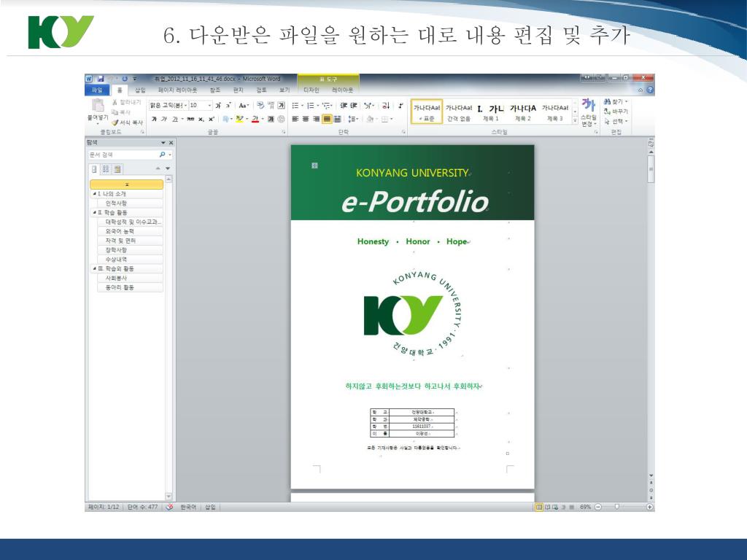Image resolution: width=747 pixels, height=560 pixels.
Task: Click the highlight color yellow swatch
Action: pyautogui.click(x=239, y=119)
